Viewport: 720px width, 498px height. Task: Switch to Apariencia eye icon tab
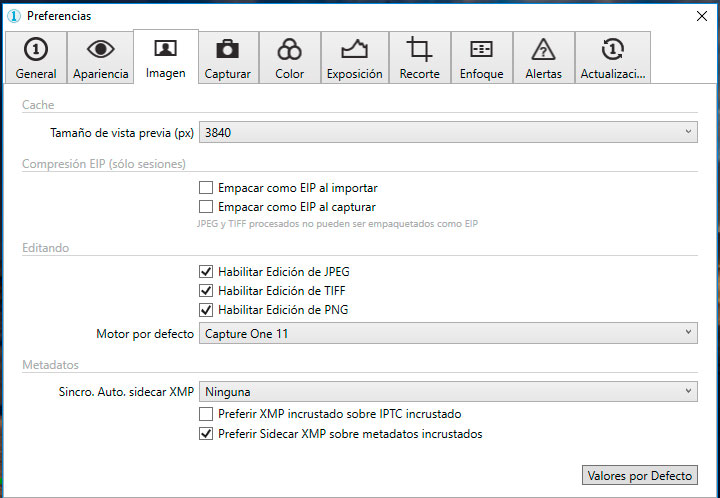click(100, 50)
